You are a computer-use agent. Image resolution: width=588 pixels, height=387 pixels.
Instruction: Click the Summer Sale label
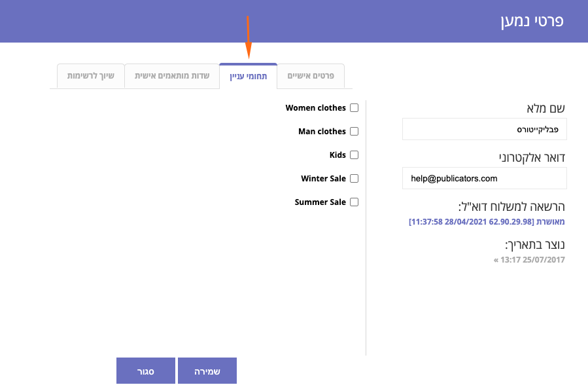tap(320, 202)
